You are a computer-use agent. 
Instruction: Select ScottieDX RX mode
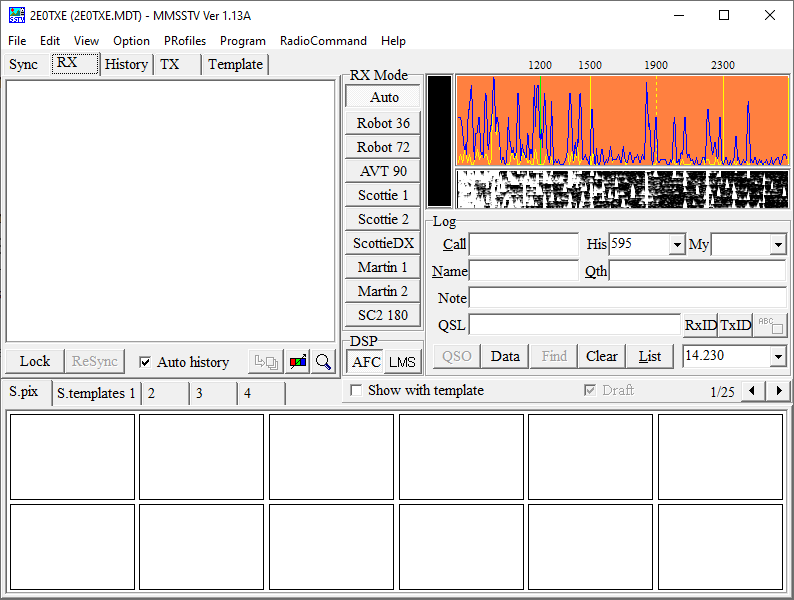383,243
